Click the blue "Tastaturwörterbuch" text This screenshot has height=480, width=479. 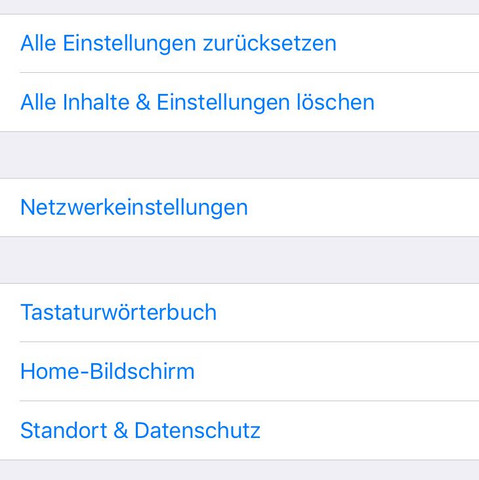pos(119,313)
